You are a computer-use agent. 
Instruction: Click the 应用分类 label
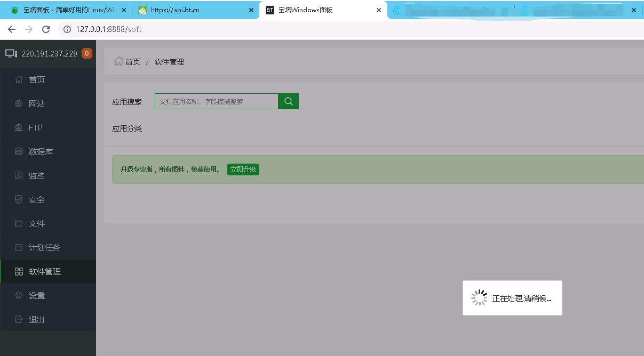pyautogui.click(x=127, y=128)
